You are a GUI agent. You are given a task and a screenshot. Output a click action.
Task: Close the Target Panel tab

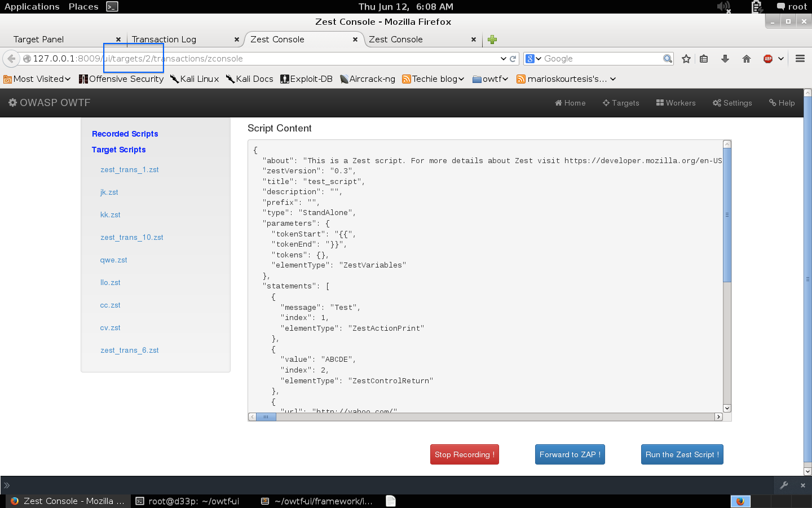coord(118,40)
